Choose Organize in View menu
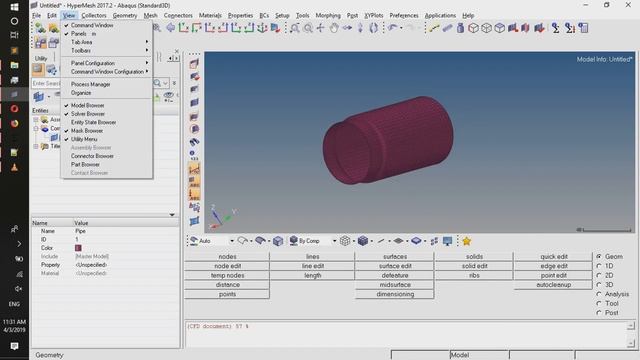This screenshot has height=360, width=640. [81, 93]
